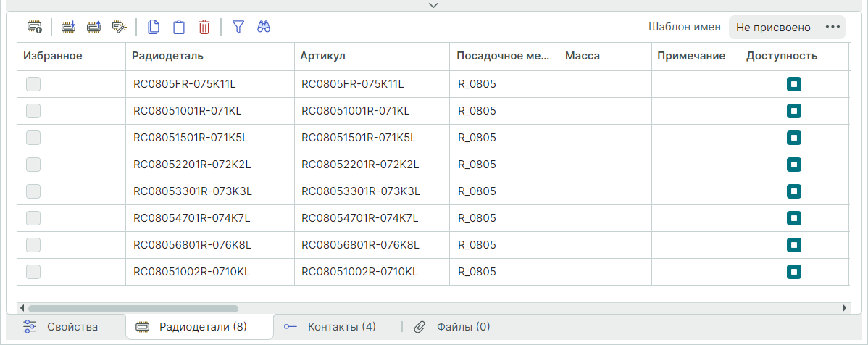Click RC08051002R-0710KL in the Артикул column
This screenshot has width=868, height=345.
click(372, 272)
